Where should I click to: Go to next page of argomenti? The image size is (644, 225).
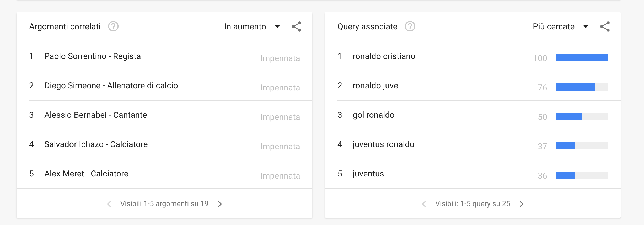pos(220,204)
